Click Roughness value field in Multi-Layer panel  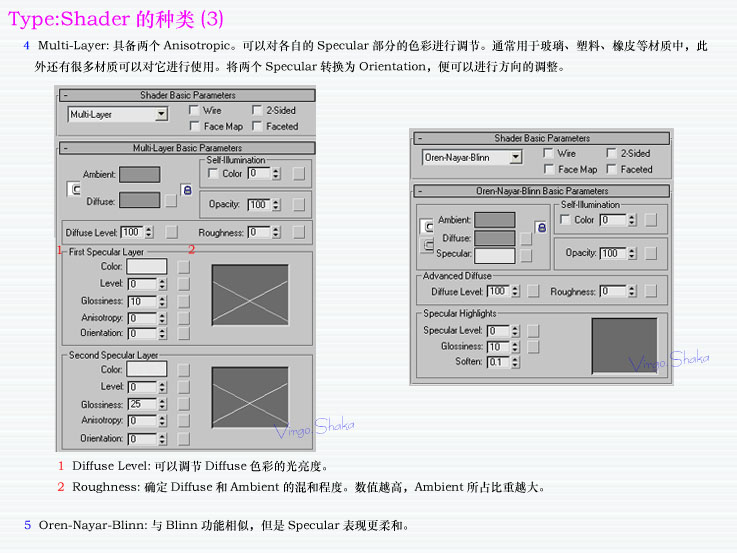click(259, 232)
